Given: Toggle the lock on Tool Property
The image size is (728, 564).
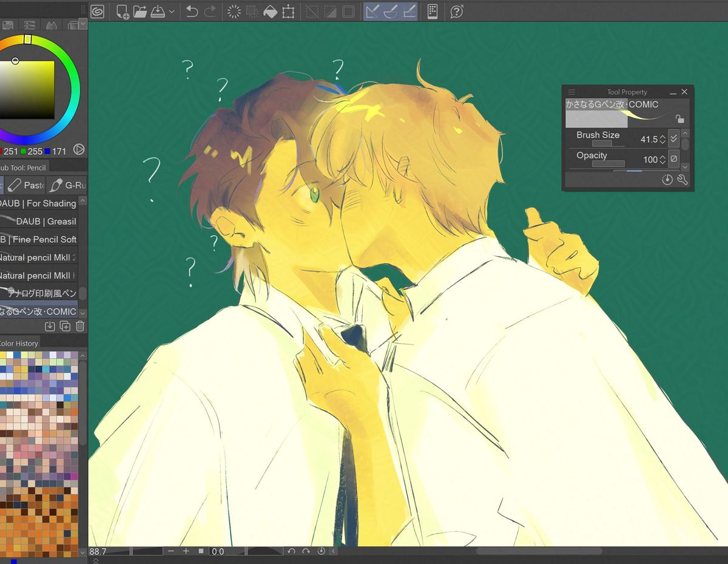Looking at the screenshot, I should tap(680, 119).
